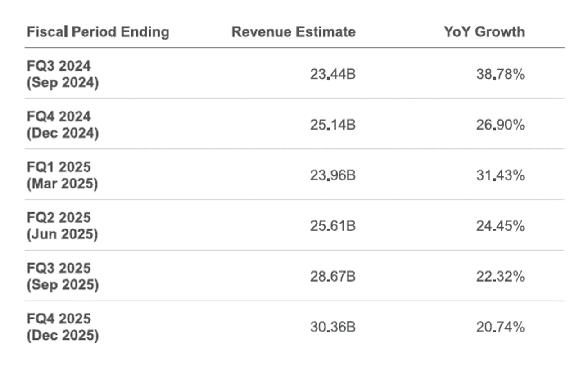Select the FQ3 2024 (Sep 2024) row label
588x368 pixels.
click(63, 74)
